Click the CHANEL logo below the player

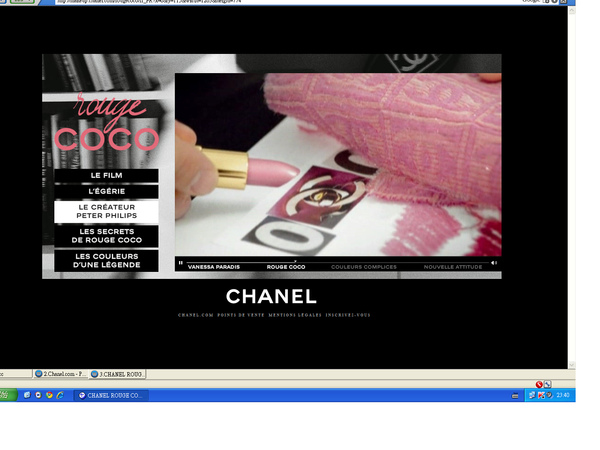tap(271, 297)
